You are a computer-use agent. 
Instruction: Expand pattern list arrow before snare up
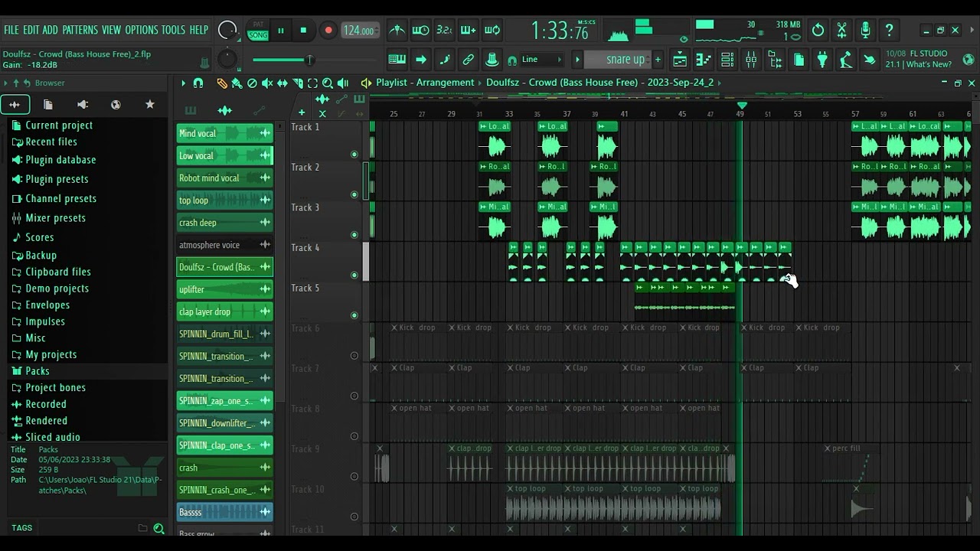[x=577, y=60]
